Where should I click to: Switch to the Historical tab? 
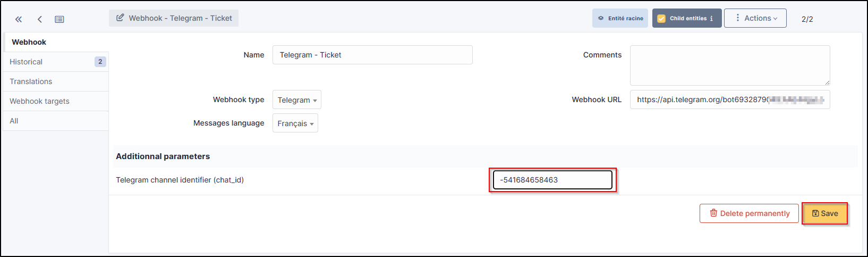click(x=26, y=62)
